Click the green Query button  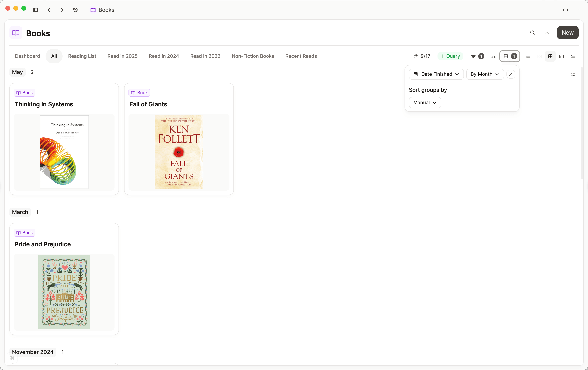(450, 56)
